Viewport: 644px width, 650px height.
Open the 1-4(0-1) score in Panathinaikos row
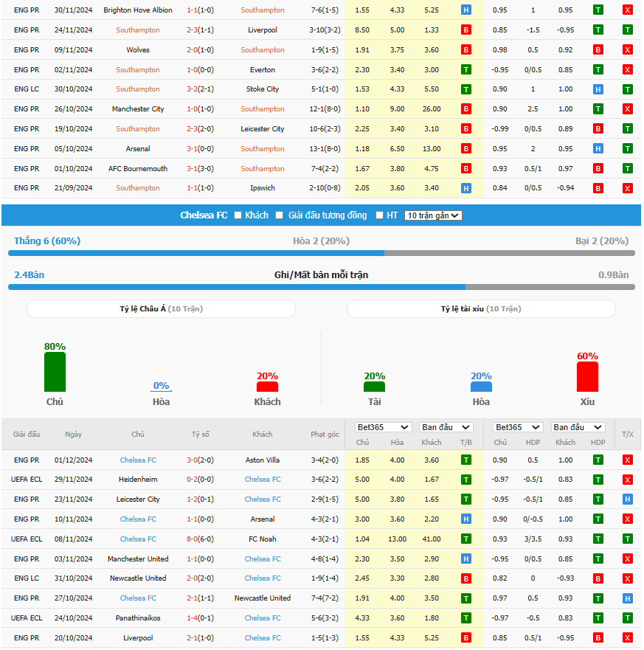click(x=200, y=618)
